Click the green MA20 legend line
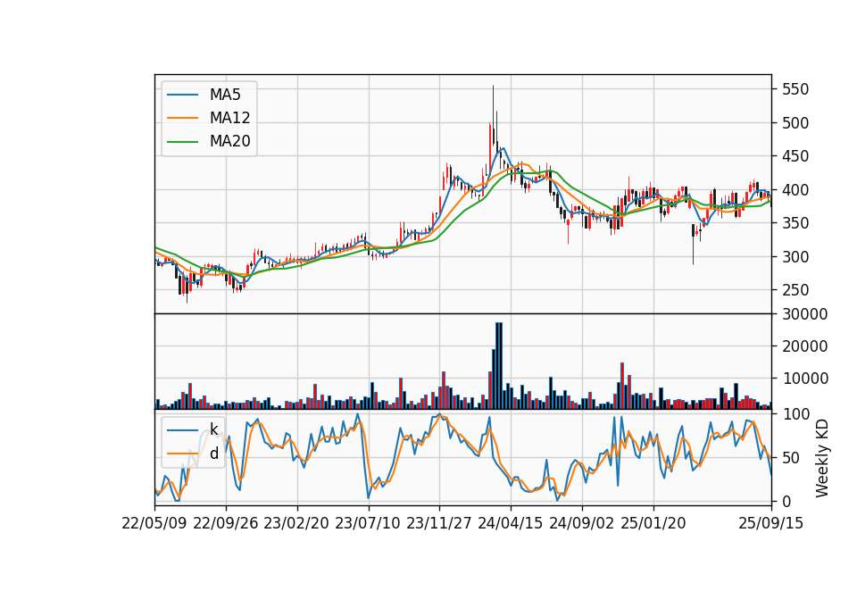Image resolution: width=857 pixels, height=616 pixels. pyautogui.click(x=182, y=141)
